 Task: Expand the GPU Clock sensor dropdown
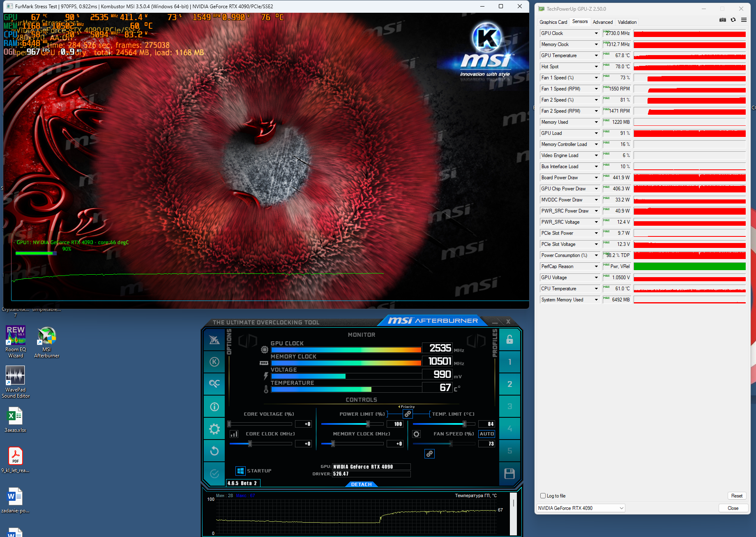click(x=596, y=33)
